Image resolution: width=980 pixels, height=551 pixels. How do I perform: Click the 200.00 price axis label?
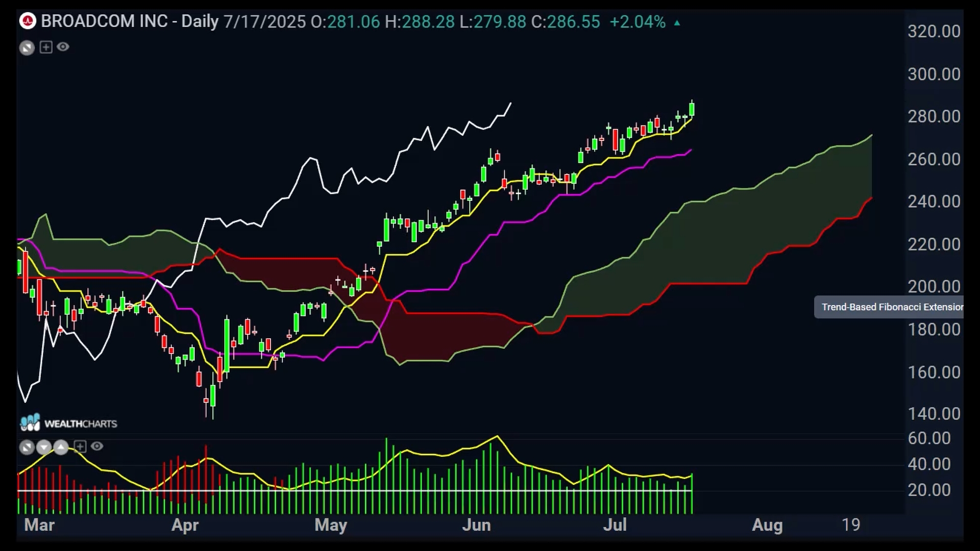pos(934,287)
